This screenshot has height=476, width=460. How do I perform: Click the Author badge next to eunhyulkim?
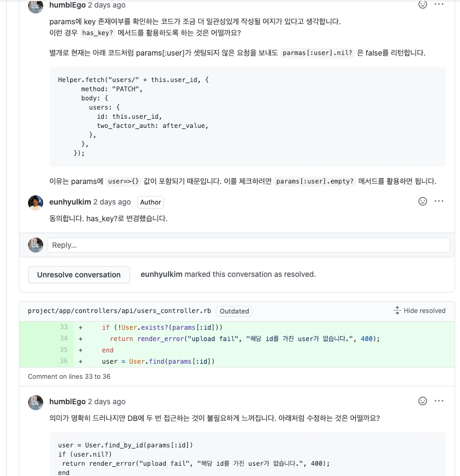(151, 202)
